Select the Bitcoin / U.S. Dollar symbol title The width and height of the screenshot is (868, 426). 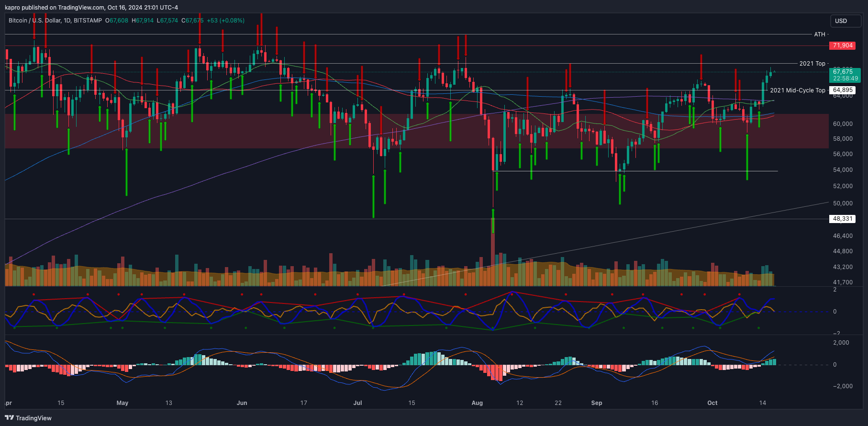tap(55, 21)
